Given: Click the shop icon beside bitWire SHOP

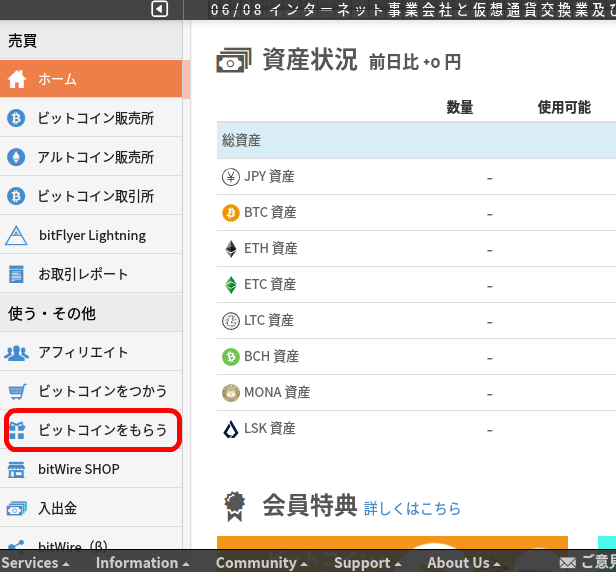Looking at the screenshot, I should click(16, 469).
